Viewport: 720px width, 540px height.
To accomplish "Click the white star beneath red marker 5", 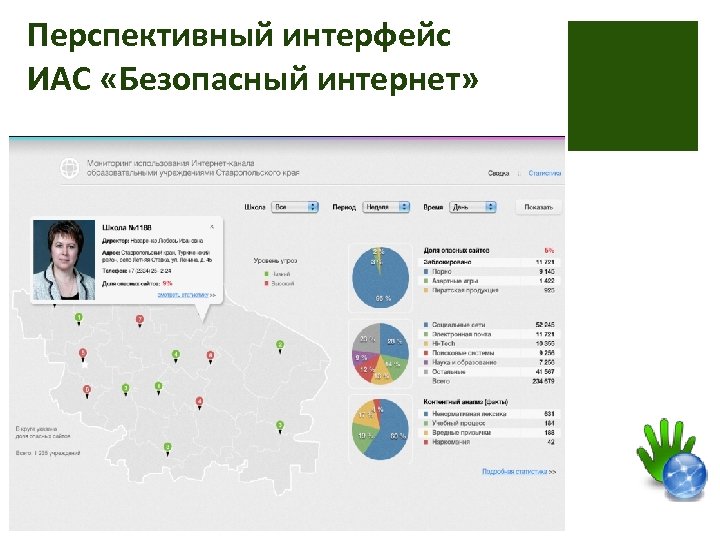I will [84, 366].
